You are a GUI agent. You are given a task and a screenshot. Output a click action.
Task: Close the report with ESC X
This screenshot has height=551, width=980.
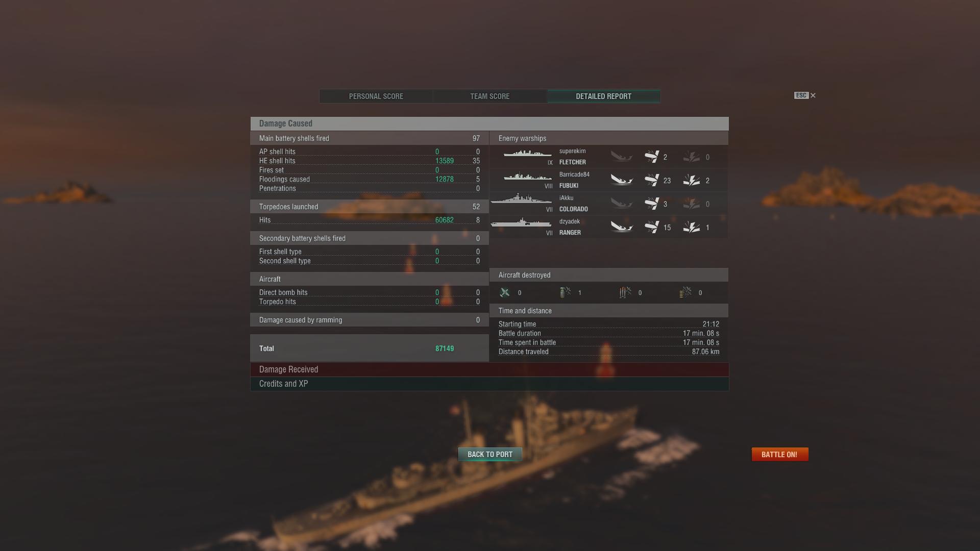coord(805,95)
